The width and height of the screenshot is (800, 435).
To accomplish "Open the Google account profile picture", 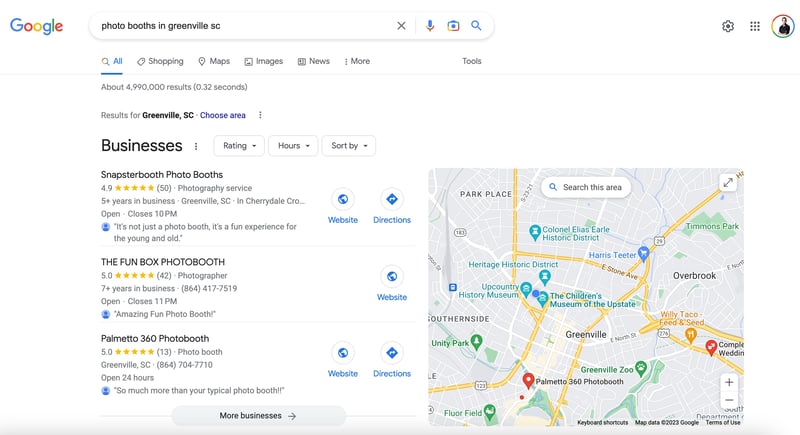I will (783, 26).
